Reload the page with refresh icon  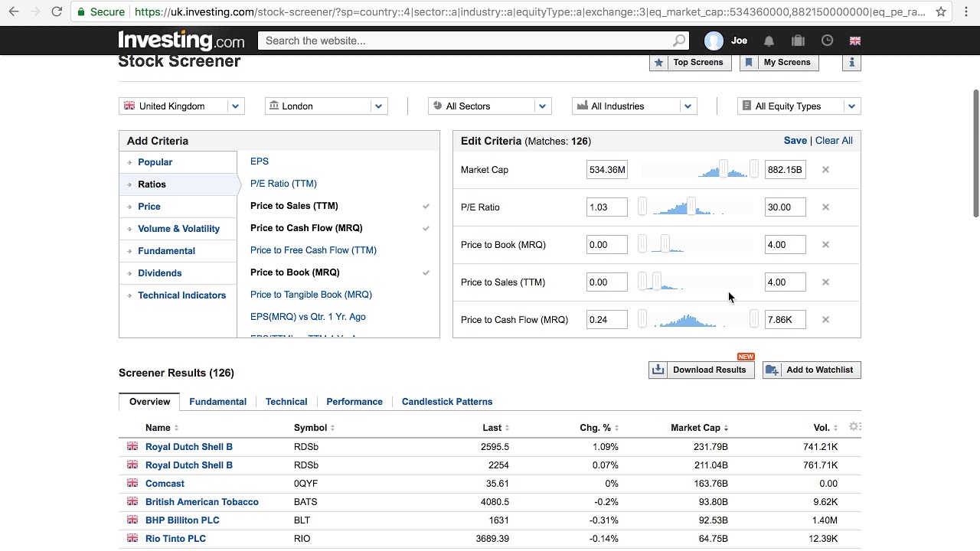point(57,11)
